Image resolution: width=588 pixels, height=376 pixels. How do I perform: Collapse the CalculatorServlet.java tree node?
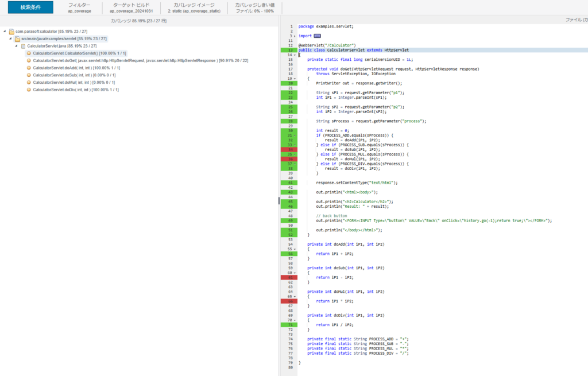(x=17, y=46)
